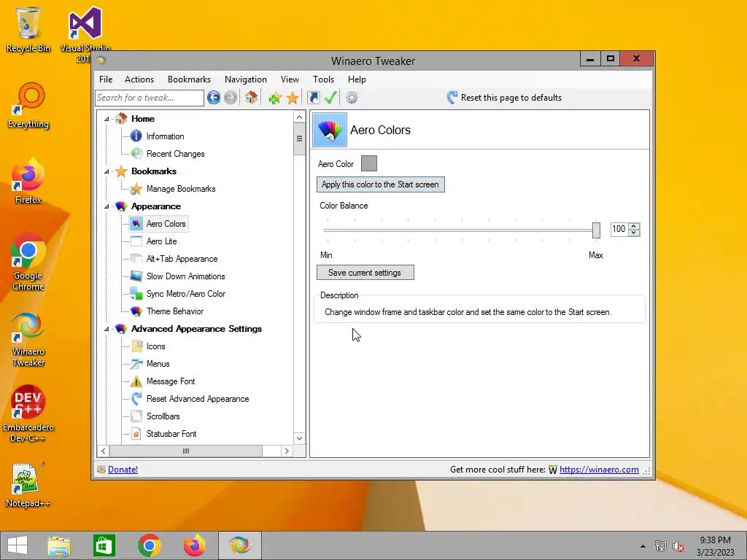This screenshot has width=747, height=560.
Task: Click the Color Balance slider thumb
Action: (596, 230)
